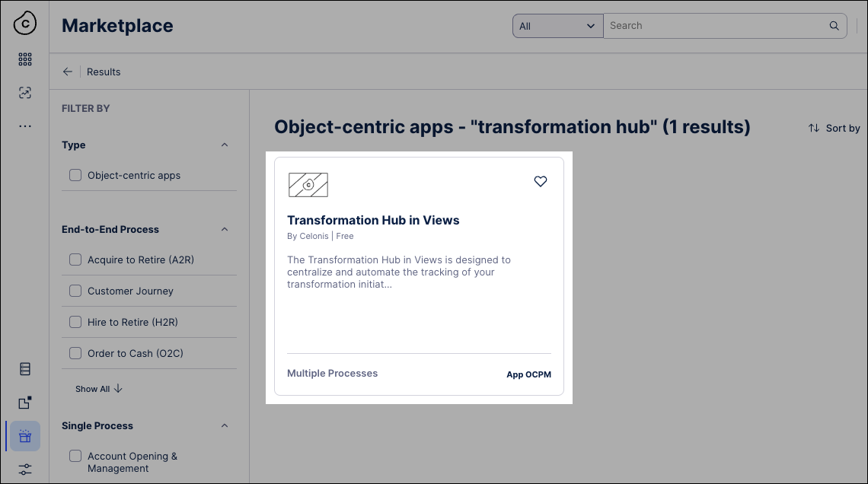868x484 pixels.
Task: Click the Object-centric apps results heading
Action: click(512, 126)
